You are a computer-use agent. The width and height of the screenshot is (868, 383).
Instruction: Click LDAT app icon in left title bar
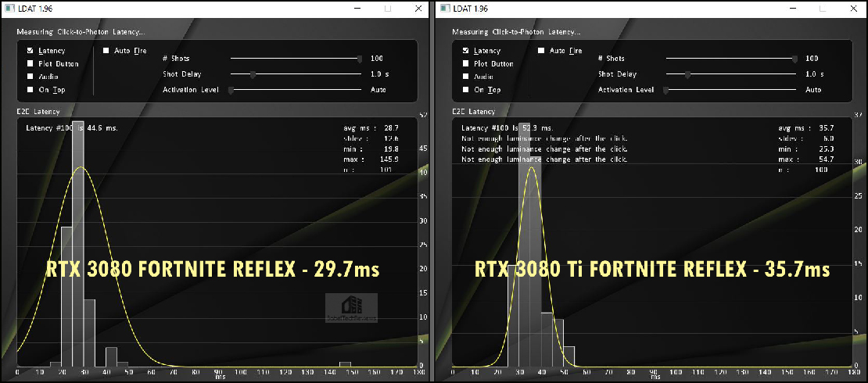[9, 9]
